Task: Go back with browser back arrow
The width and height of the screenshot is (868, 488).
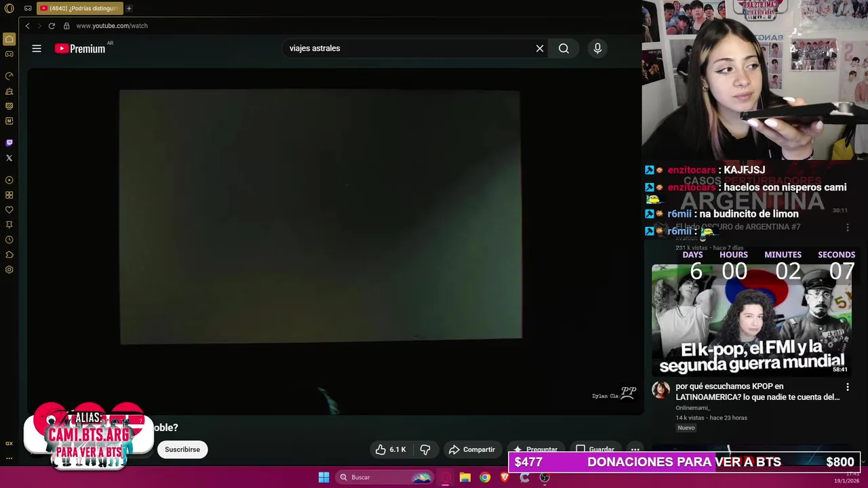Action: (27, 26)
